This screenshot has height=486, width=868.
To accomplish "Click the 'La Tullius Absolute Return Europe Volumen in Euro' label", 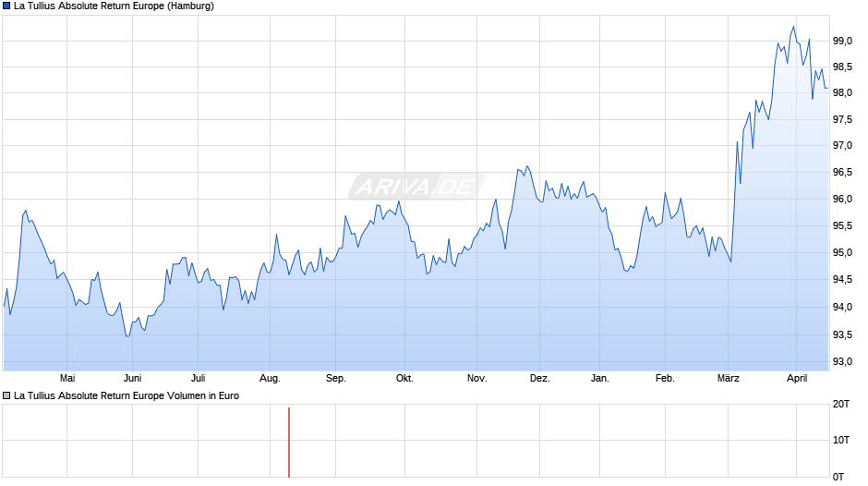I will point(127,395).
